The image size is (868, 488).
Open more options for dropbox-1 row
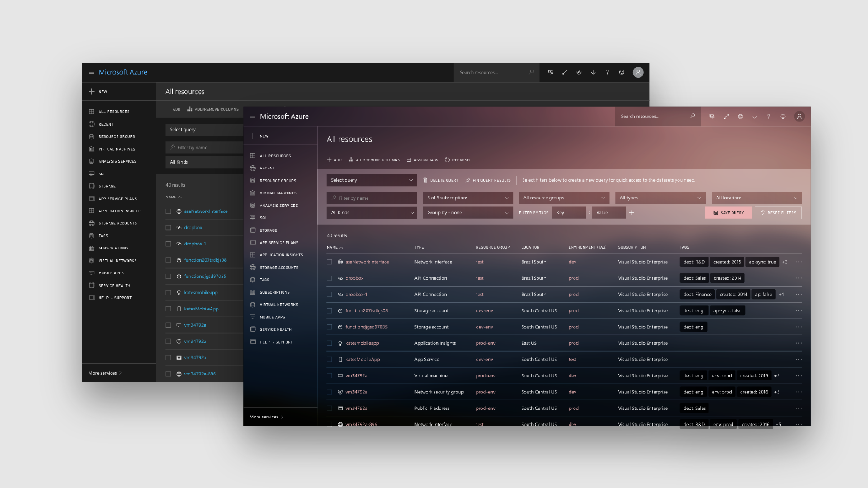799,294
